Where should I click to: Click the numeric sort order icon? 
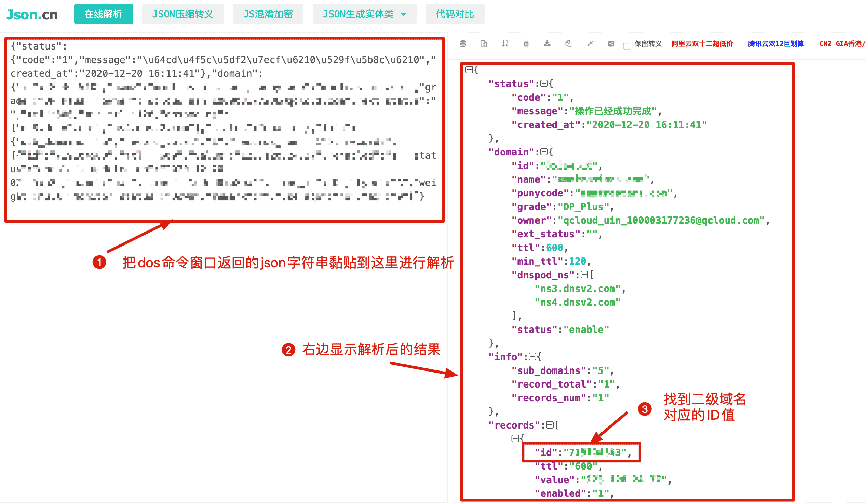[x=505, y=44]
